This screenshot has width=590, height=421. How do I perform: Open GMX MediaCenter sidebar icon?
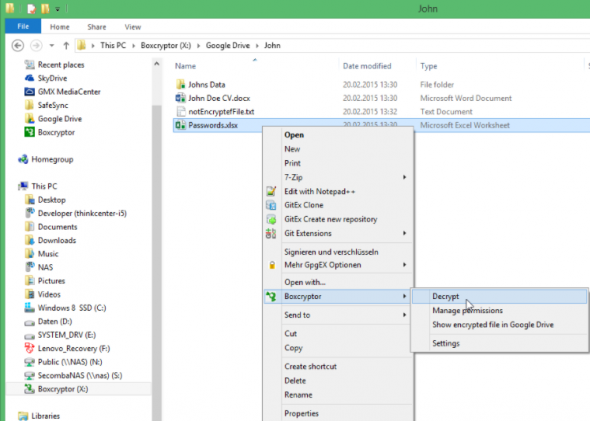29,91
